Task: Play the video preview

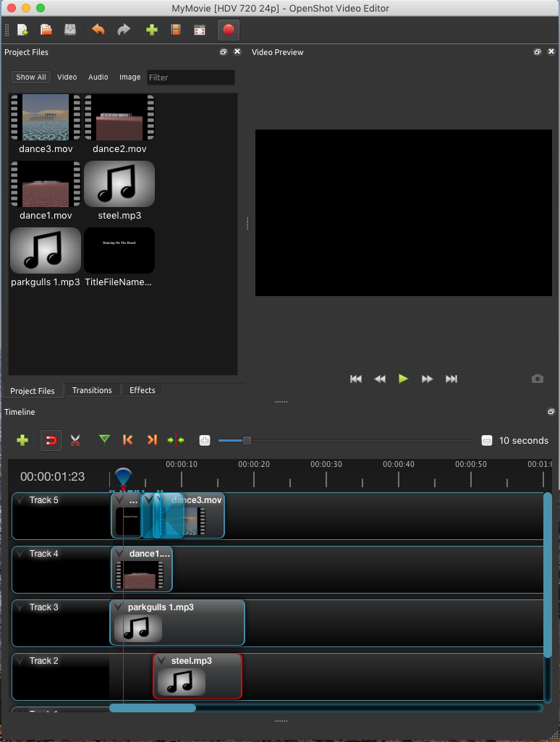Action: 403,379
